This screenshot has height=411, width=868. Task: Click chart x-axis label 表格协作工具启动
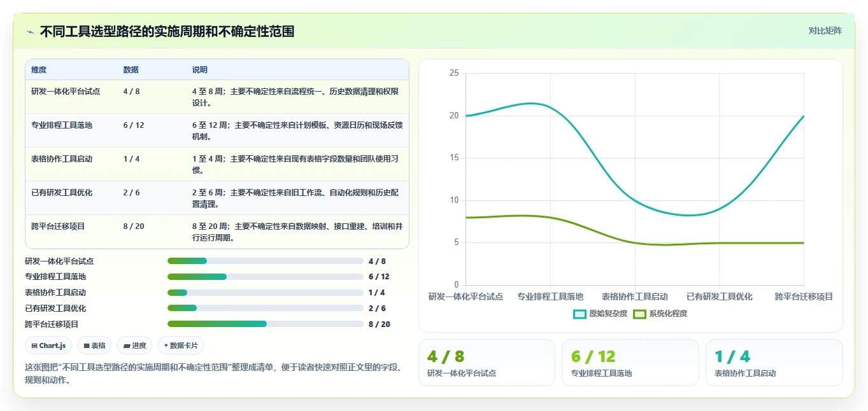[635, 296]
